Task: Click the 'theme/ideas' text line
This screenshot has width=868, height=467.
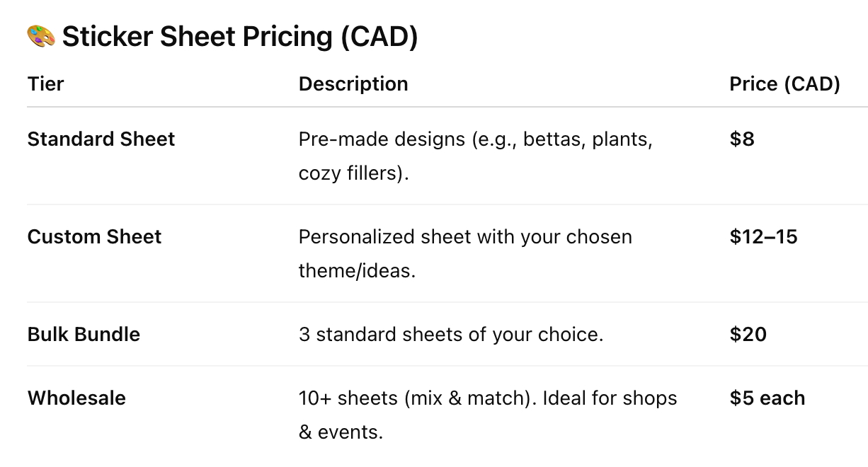Action: (357, 271)
